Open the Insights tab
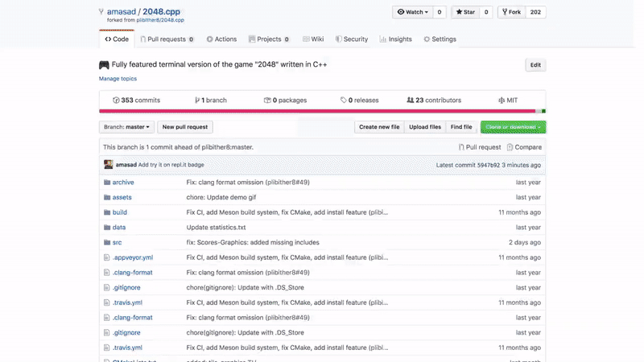The height and width of the screenshot is (362, 644). (395, 39)
